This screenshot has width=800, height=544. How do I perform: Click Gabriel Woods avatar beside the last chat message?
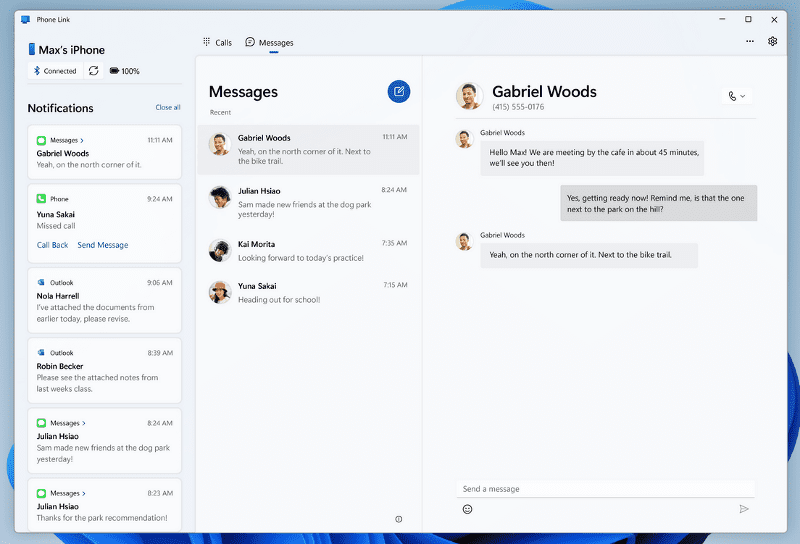(464, 241)
